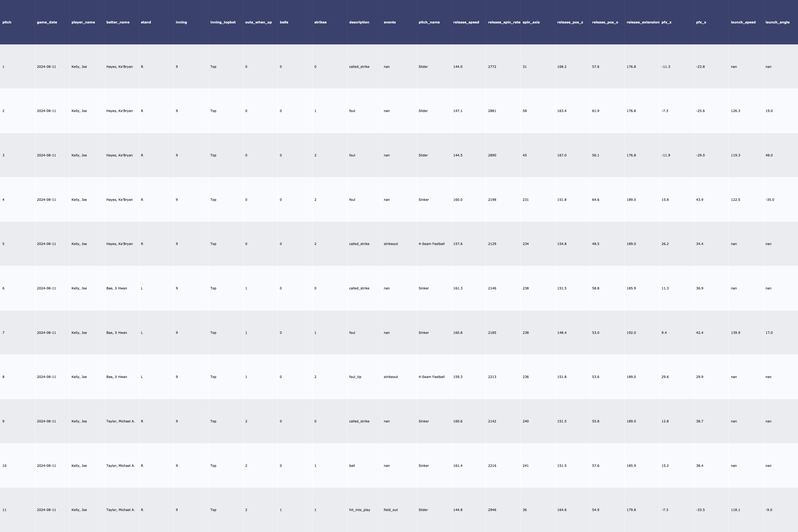Click the batter_name column header
The height and width of the screenshot is (532, 798).
tap(118, 22)
